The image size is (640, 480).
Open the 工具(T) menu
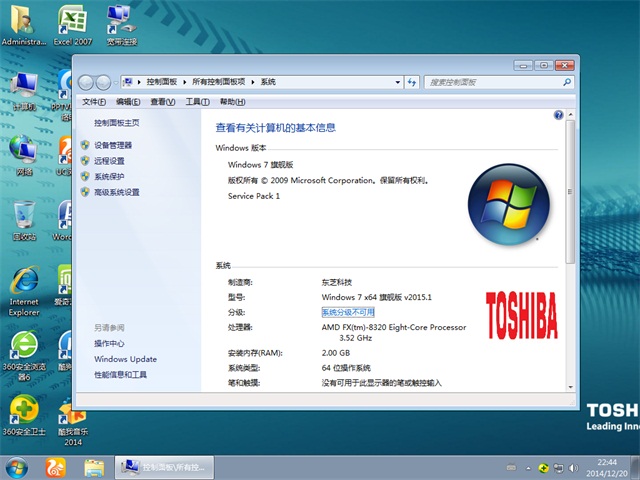click(197, 102)
